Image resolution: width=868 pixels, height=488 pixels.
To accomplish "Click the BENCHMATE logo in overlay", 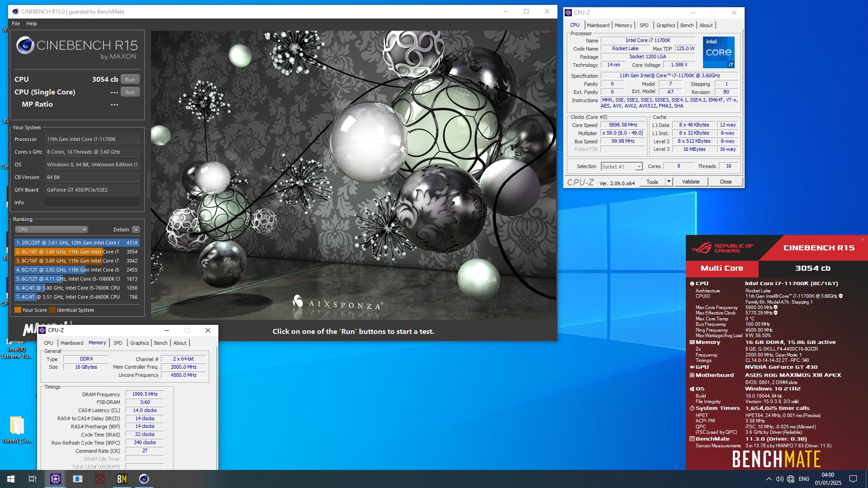I will [776, 459].
